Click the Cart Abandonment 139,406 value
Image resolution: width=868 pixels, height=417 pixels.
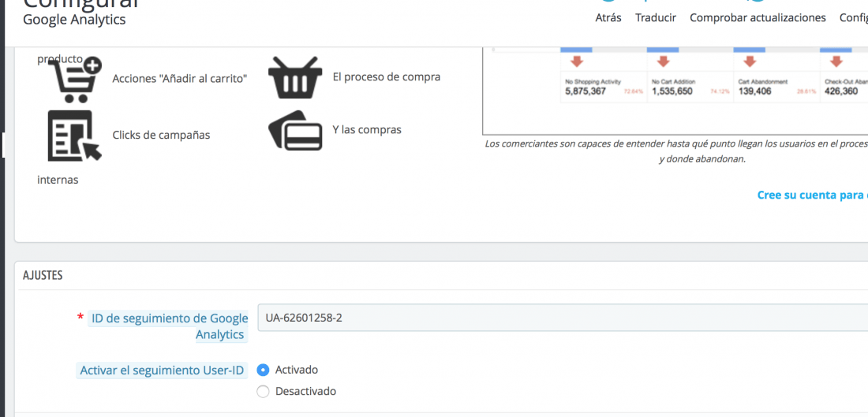tap(754, 91)
